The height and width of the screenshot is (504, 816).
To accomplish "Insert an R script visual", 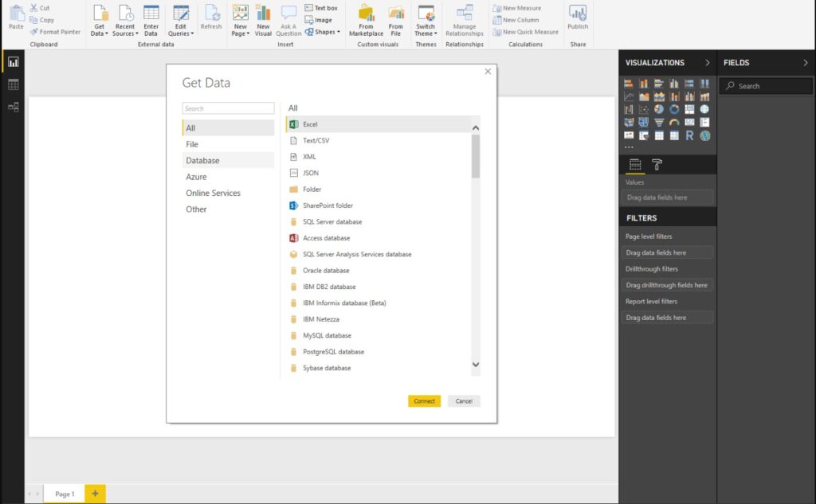I will 689,136.
